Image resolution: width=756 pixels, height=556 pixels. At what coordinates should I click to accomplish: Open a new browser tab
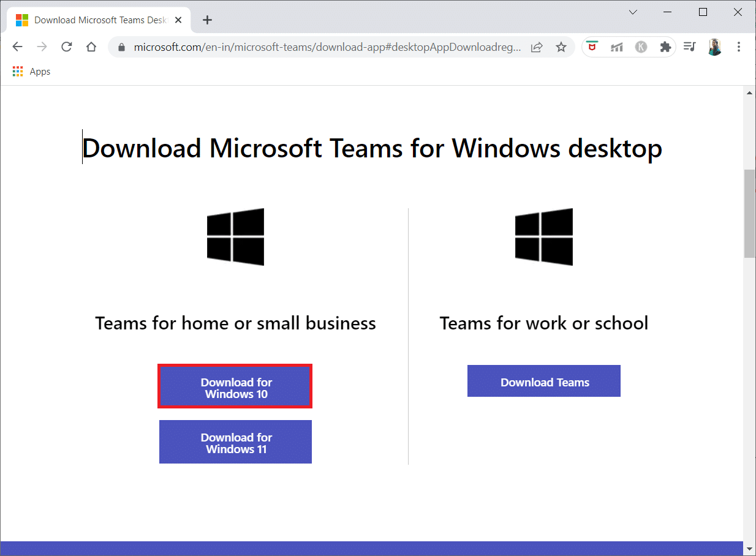click(207, 20)
